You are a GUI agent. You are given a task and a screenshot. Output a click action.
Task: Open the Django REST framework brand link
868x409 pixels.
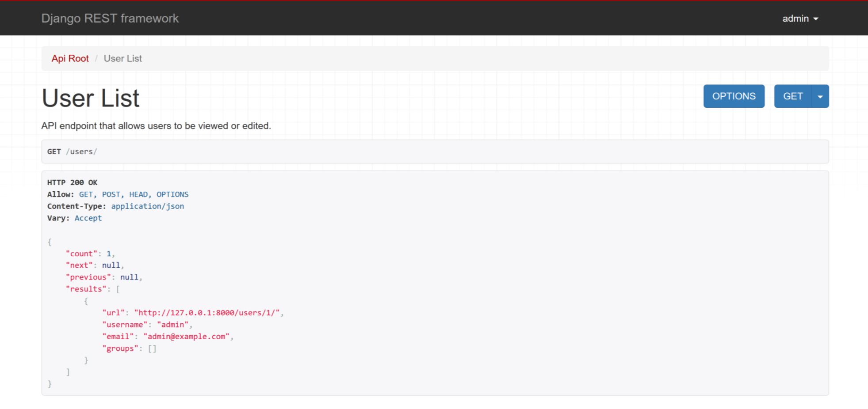pos(110,18)
